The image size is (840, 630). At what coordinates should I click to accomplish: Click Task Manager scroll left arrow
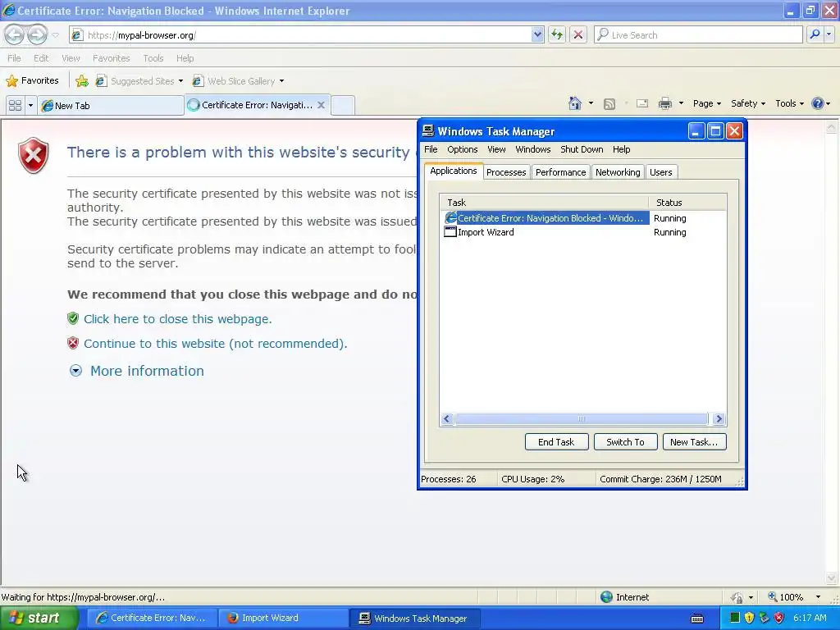pos(447,419)
